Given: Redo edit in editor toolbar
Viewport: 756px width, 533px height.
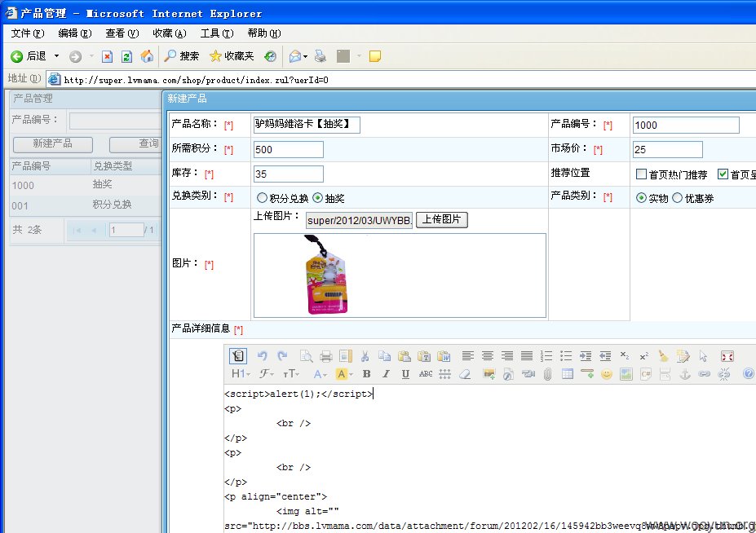Looking at the screenshot, I should 282,356.
